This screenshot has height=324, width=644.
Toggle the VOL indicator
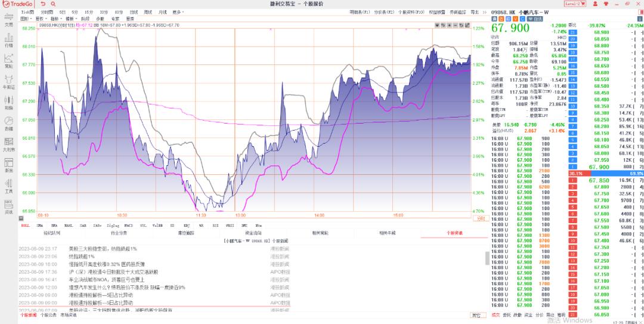click(x=143, y=226)
